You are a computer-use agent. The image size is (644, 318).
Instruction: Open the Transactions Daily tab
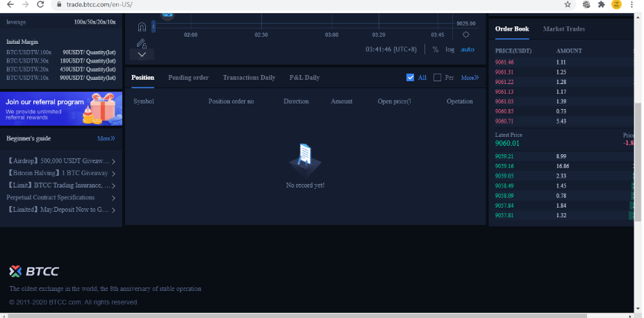click(249, 78)
